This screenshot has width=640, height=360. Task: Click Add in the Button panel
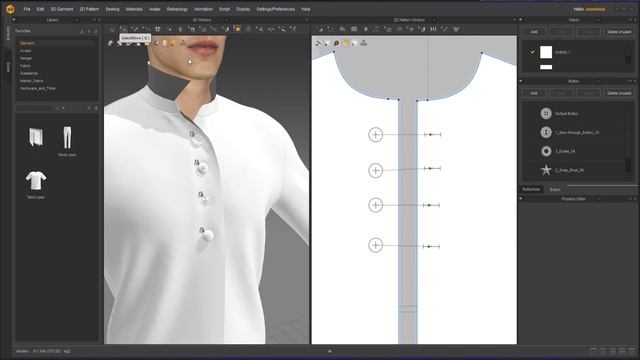coord(533,93)
